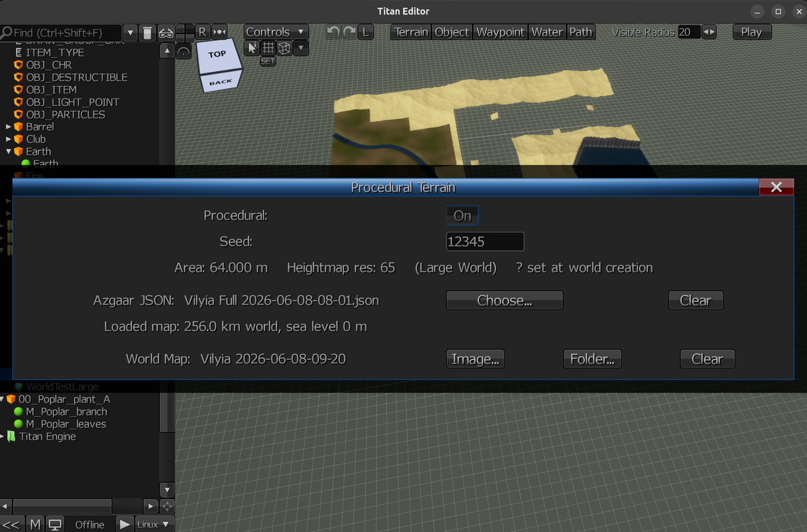The width and height of the screenshot is (807, 532).
Task: Click the Image... button for World Map
Action: pyautogui.click(x=475, y=359)
